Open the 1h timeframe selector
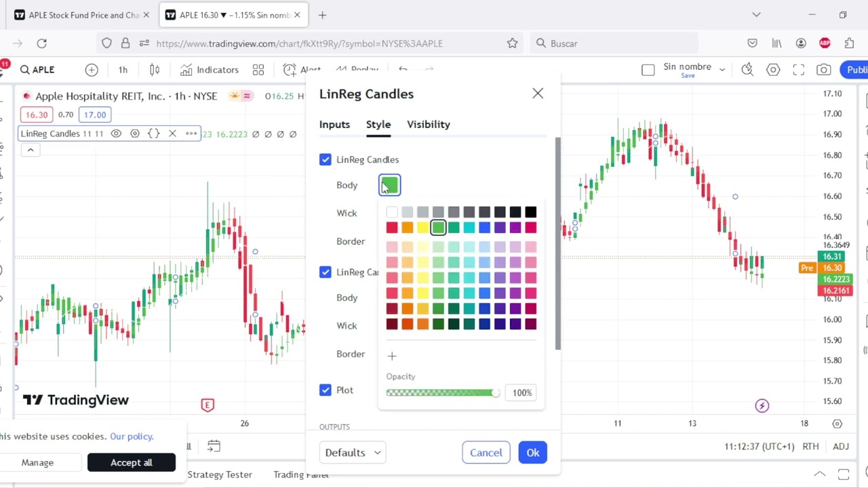Image resolution: width=868 pixels, height=488 pixels. coord(123,70)
